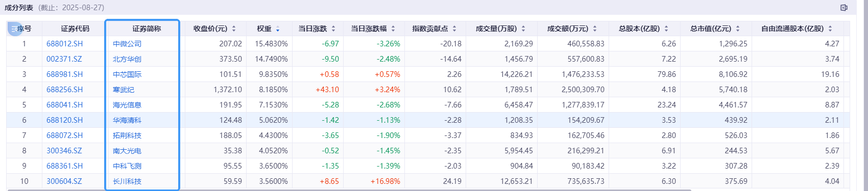The height and width of the screenshot is (191, 868).
Task: Click the 证券简称 column header
Action: pos(147,29)
